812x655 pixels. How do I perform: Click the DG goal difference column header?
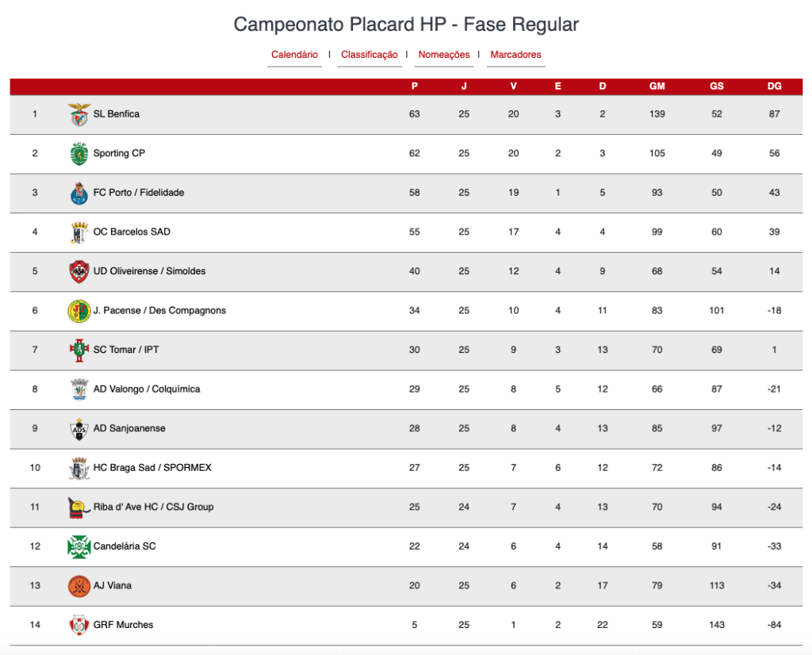tap(774, 86)
